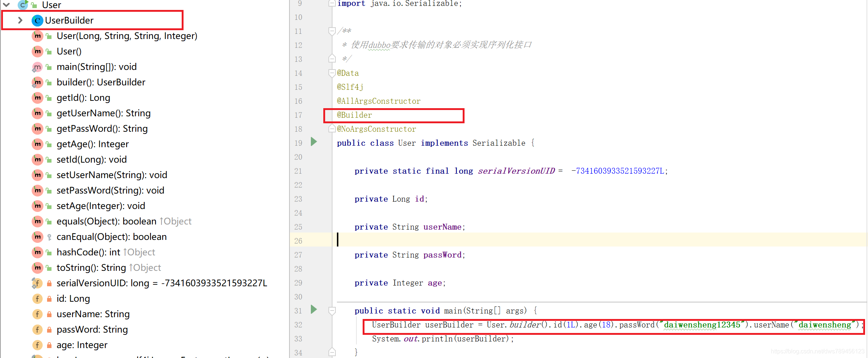
Task: Expand the UserBuilder inner class node
Action: 20,20
